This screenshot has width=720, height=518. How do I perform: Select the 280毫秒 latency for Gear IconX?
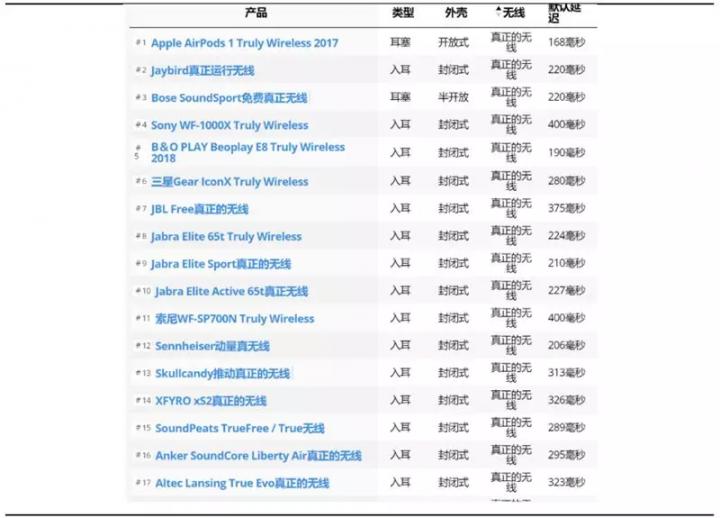(566, 180)
